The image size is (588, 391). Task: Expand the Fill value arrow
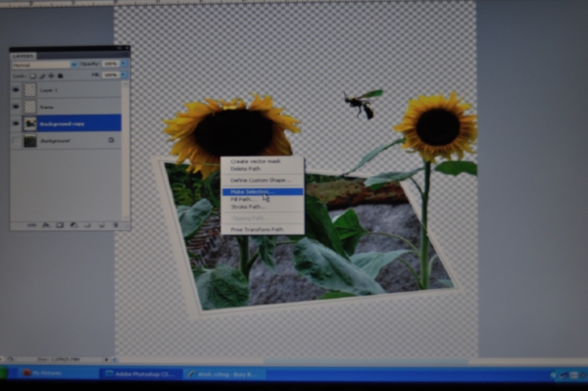pyautogui.click(x=123, y=75)
